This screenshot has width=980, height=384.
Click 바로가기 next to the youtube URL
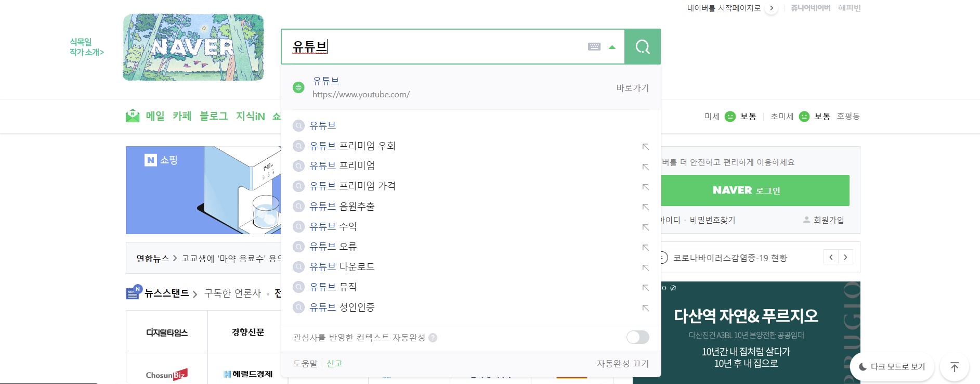pos(633,88)
